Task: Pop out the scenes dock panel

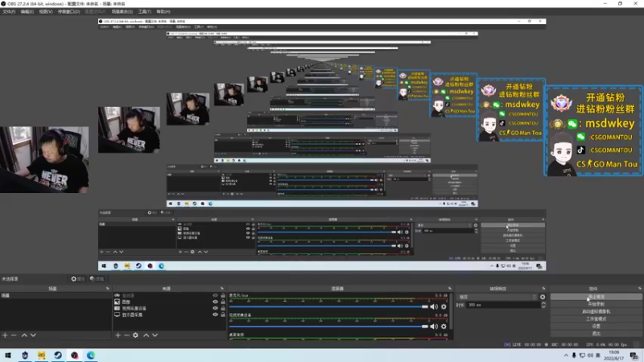Action: tap(108, 289)
